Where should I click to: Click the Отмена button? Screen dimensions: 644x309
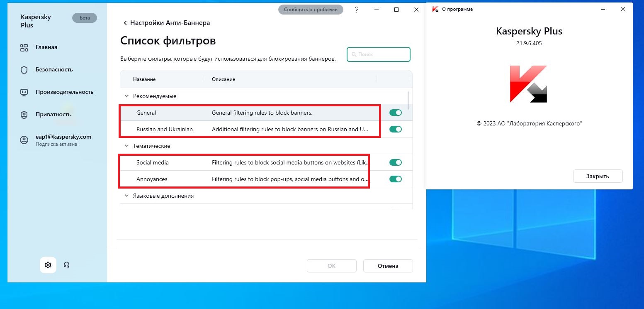coord(388,266)
